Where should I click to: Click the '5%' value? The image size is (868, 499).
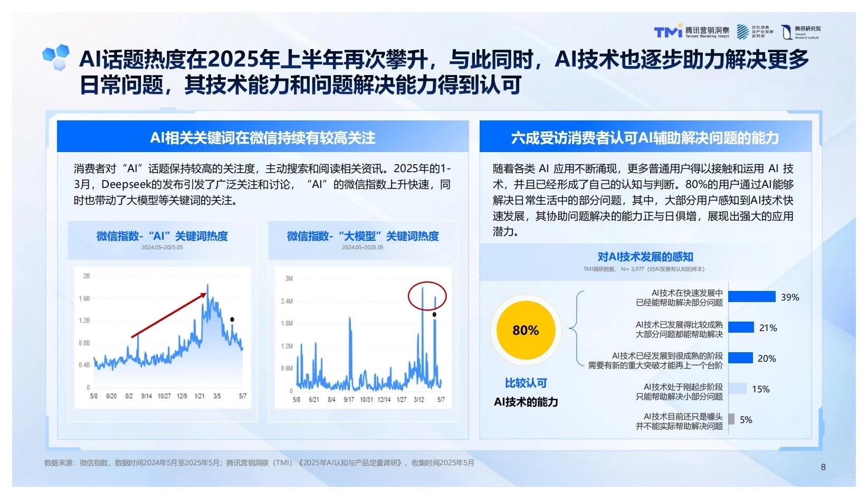[746, 420]
